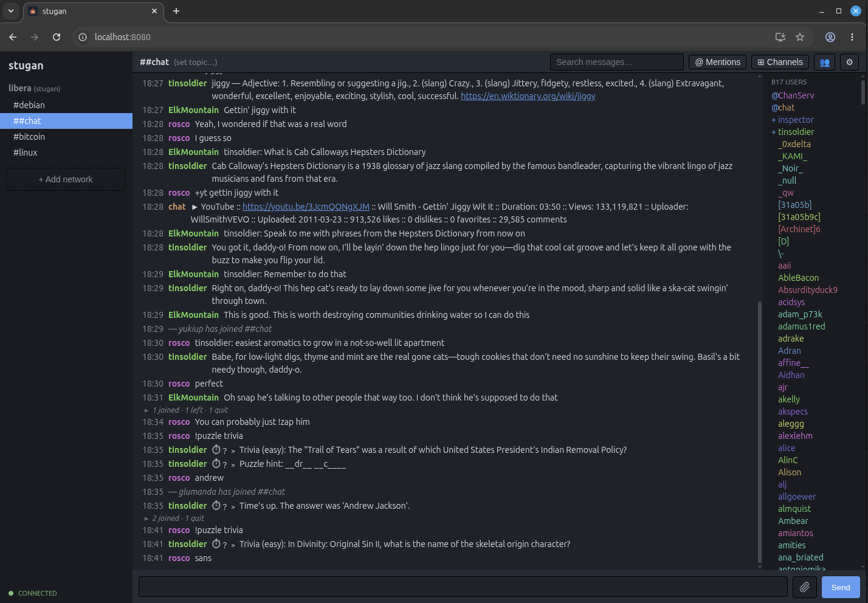View site information icon beside localhost:8080

pos(83,37)
